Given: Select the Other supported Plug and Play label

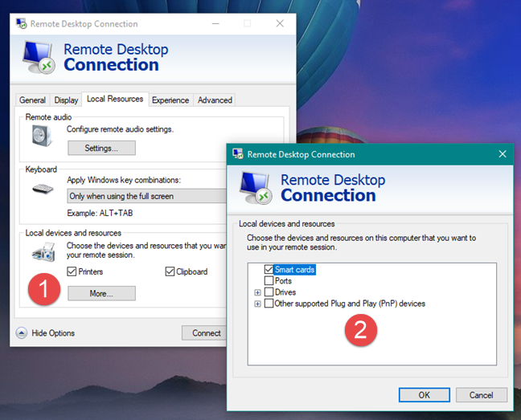Looking at the screenshot, I should click(350, 304).
